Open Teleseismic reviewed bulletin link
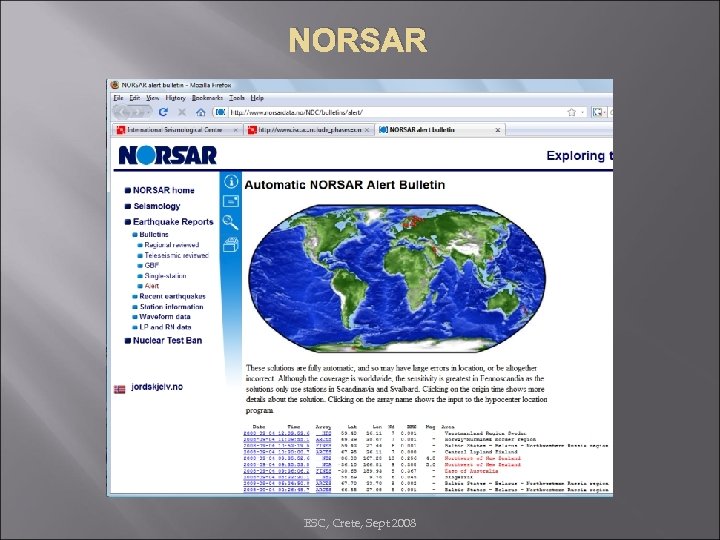 click(x=176, y=255)
